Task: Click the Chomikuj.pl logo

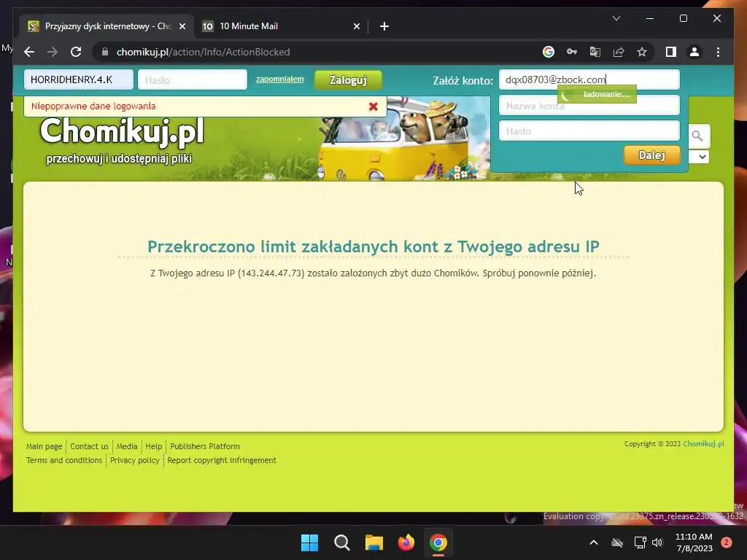Action: coord(122,131)
